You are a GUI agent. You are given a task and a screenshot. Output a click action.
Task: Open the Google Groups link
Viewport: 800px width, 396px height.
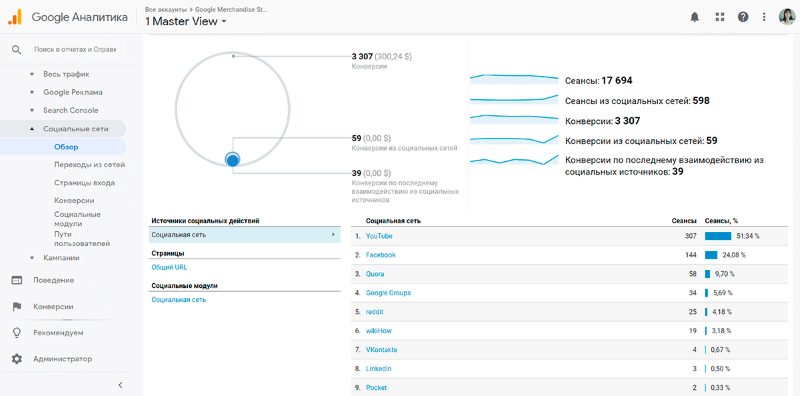point(388,293)
